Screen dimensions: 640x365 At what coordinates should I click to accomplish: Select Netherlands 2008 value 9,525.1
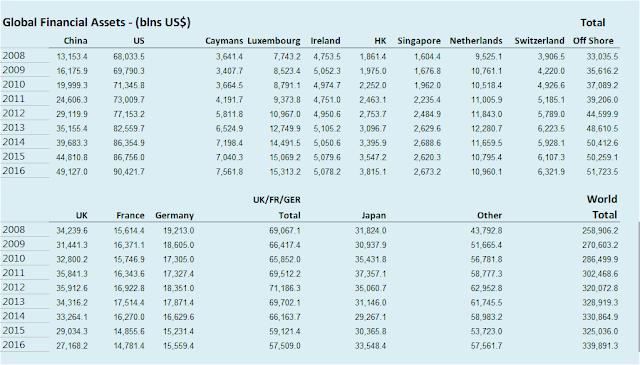click(x=489, y=57)
